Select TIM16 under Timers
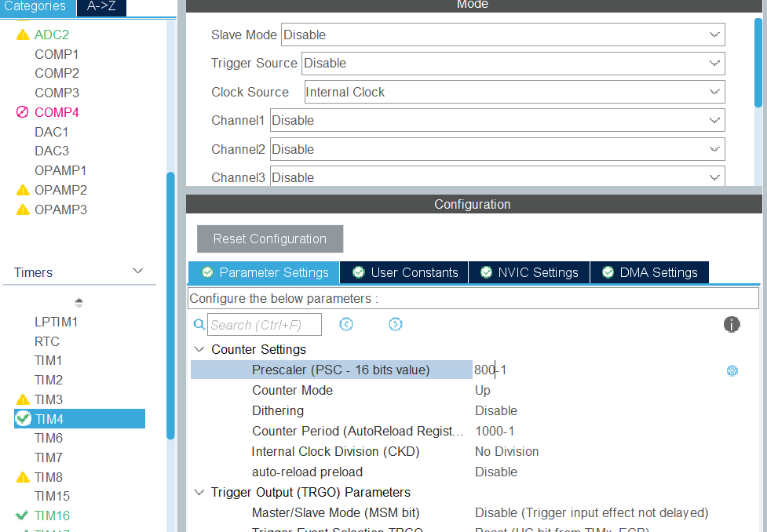 point(53,516)
